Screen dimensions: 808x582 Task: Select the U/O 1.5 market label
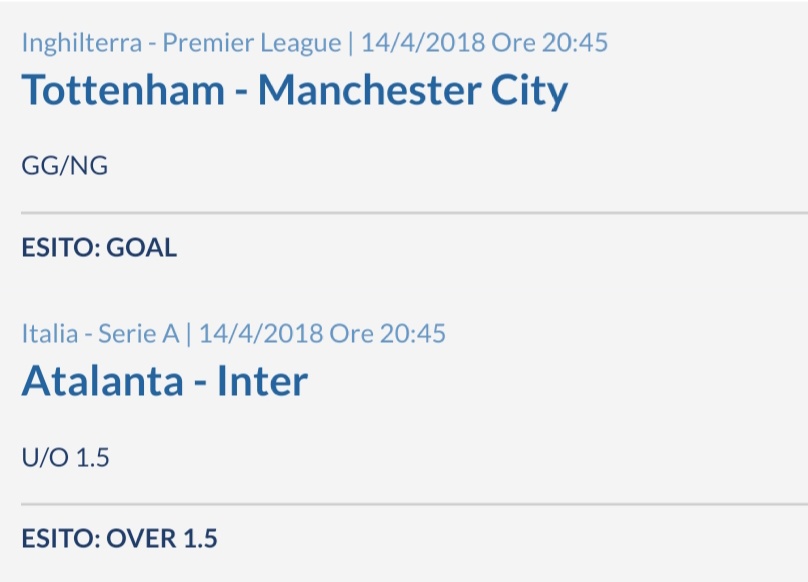click(x=65, y=457)
